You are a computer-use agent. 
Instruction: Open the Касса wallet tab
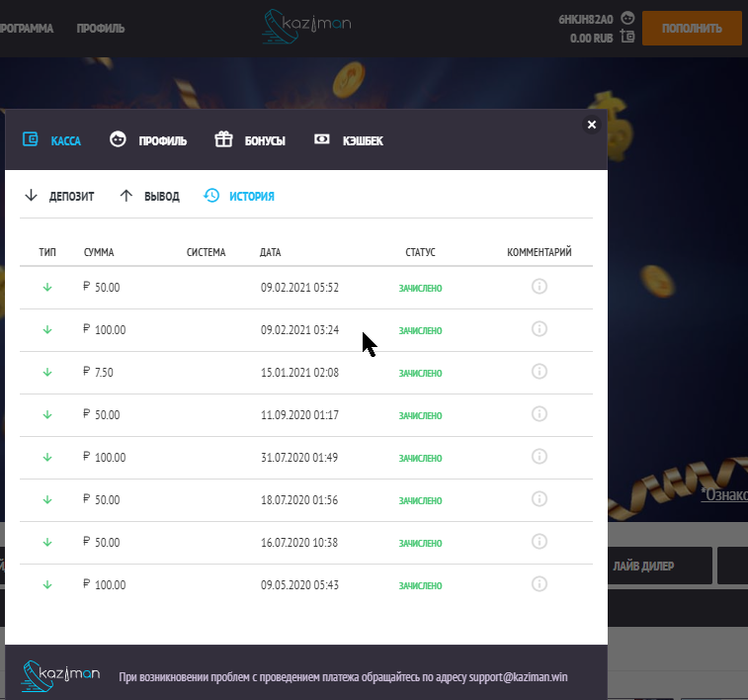pos(51,140)
